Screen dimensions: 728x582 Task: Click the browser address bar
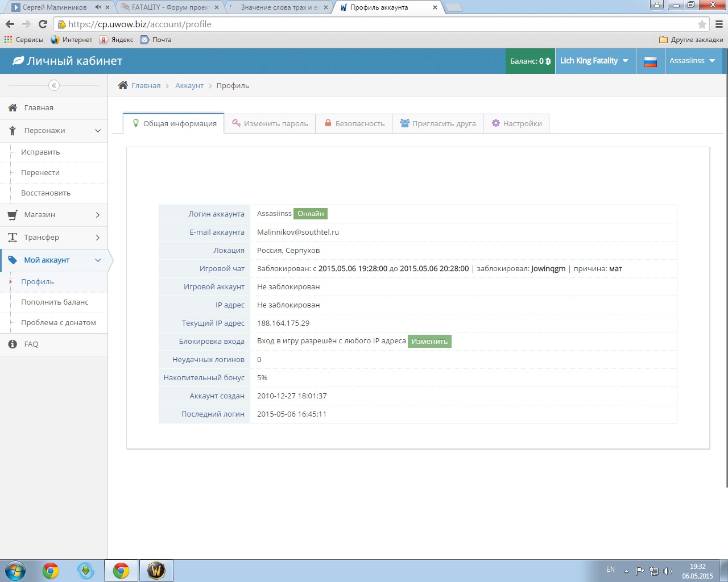(x=375, y=24)
